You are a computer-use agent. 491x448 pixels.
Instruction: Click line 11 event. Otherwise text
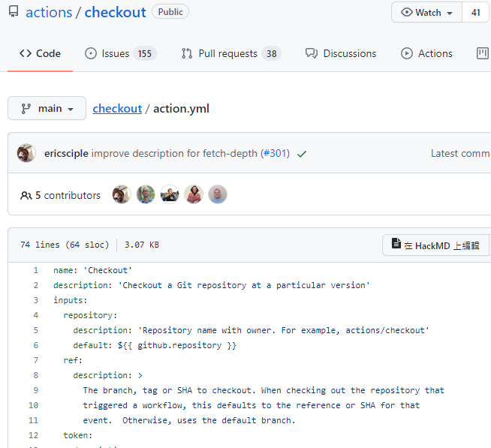[189, 420]
